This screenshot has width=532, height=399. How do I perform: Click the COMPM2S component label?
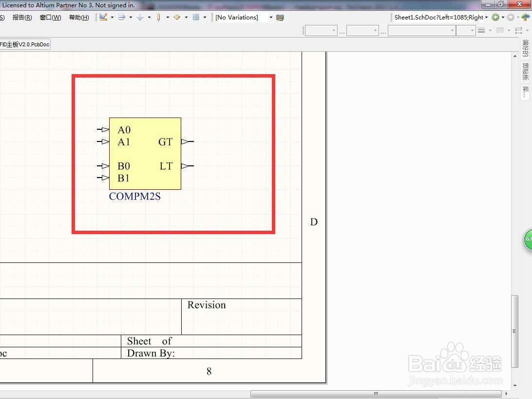point(134,196)
